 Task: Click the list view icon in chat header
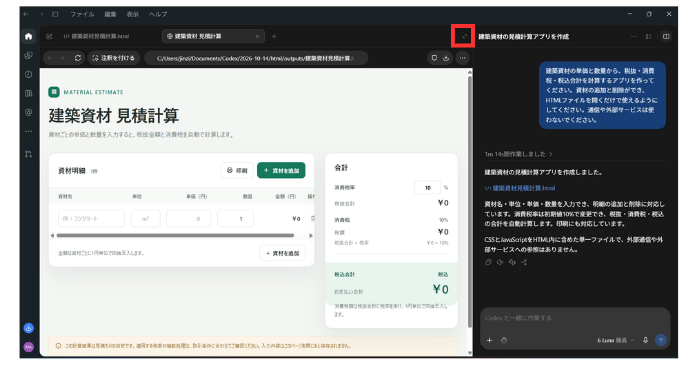(x=649, y=36)
